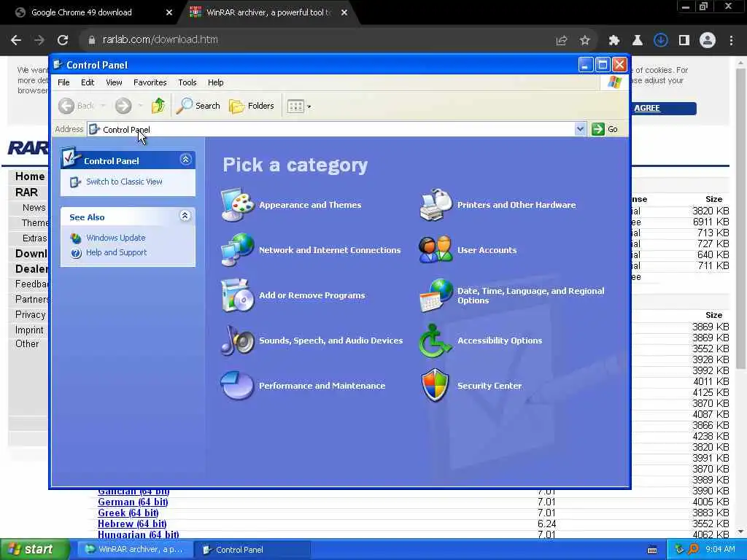Open the Performance and Maintenance pie icon
Viewport: 747px width, 560px height.
point(237,385)
